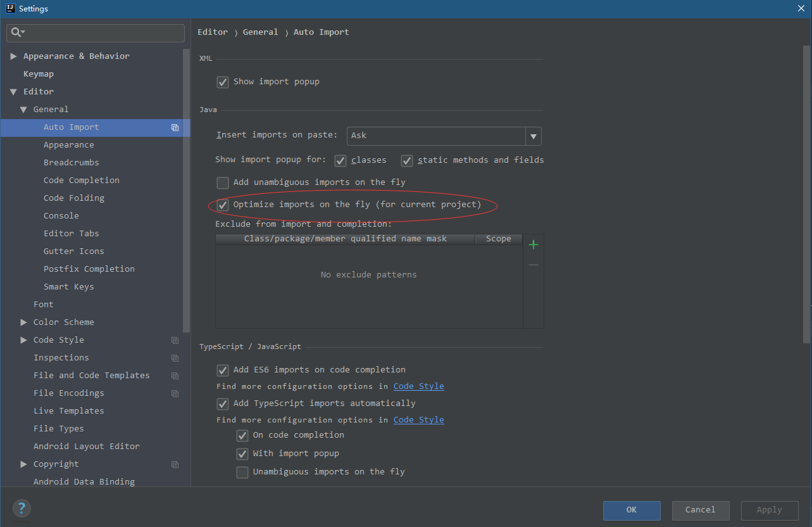Viewport: 812px width, 527px height.
Task: Click the minus icon beside the exclude list
Action: pos(533,264)
